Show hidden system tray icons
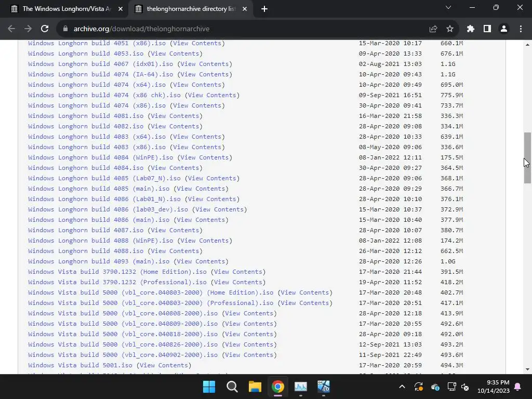The width and height of the screenshot is (532, 399). click(x=402, y=387)
